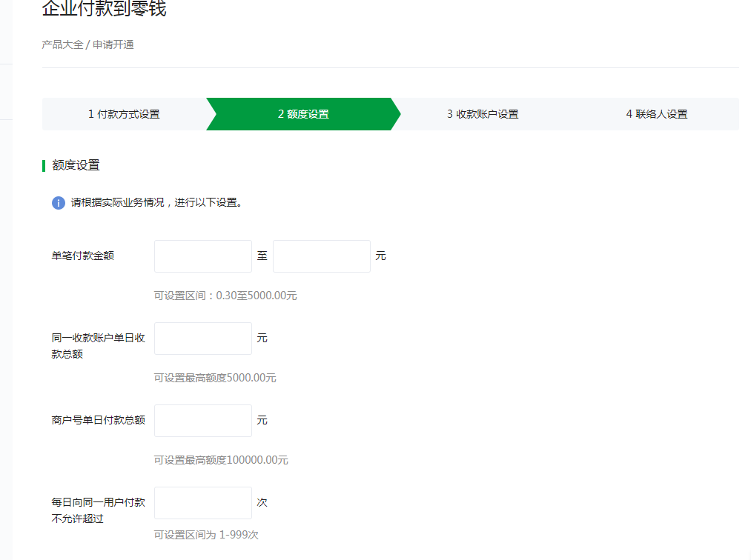Click the 商户号单日付款总额 input field
This screenshot has width=751, height=560.
(203, 421)
